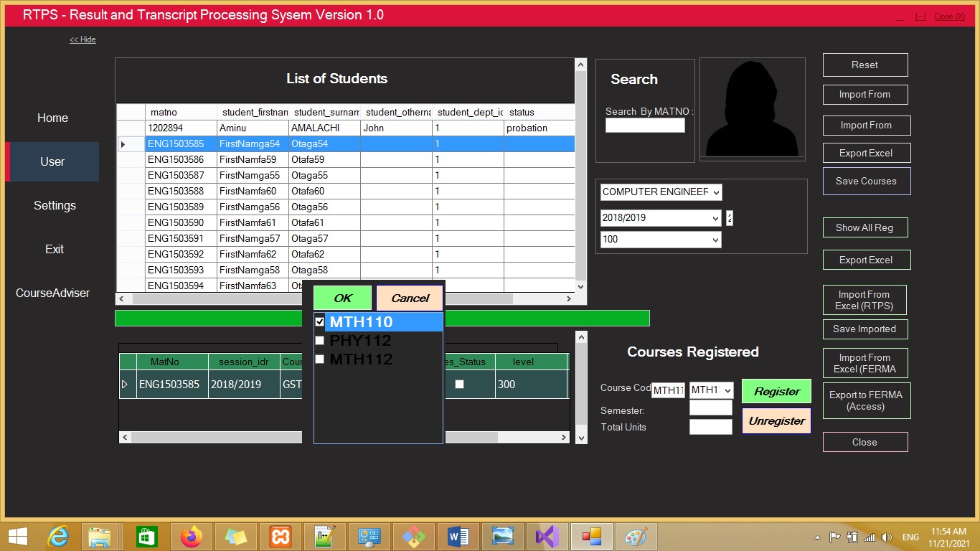The image size is (980, 551).
Task: Check the PHY112 course checkbox
Action: tap(320, 341)
